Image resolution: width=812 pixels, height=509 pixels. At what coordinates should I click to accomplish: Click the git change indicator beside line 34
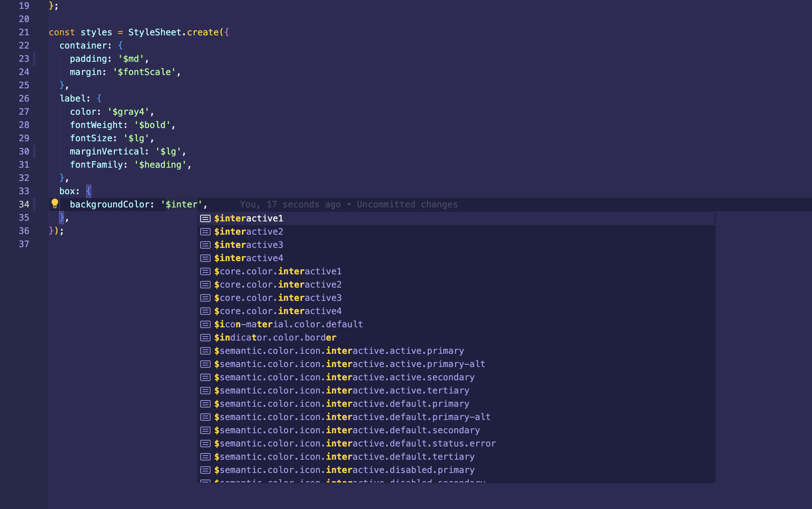click(x=34, y=204)
